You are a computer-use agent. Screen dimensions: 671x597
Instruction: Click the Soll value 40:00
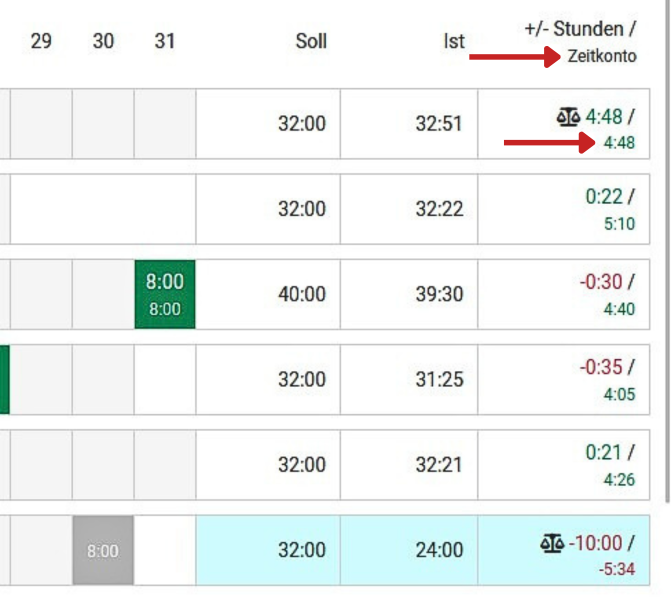(x=302, y=294)
